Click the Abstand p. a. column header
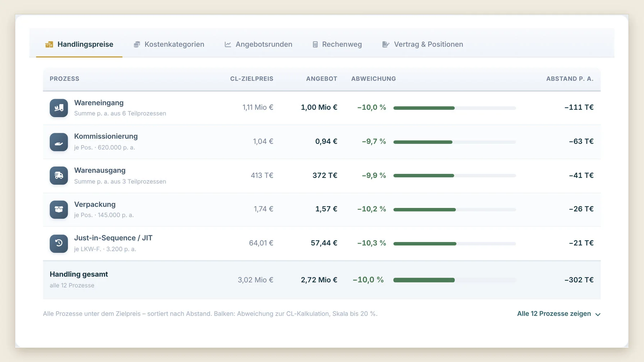This screenshot has width=644, height=362. click(570, 79)
